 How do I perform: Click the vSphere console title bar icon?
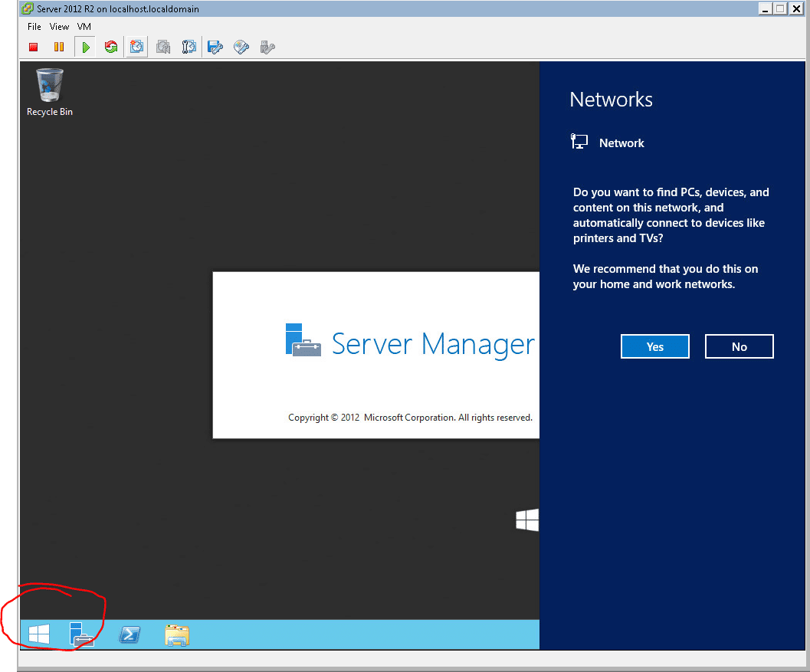coord(28,8)
